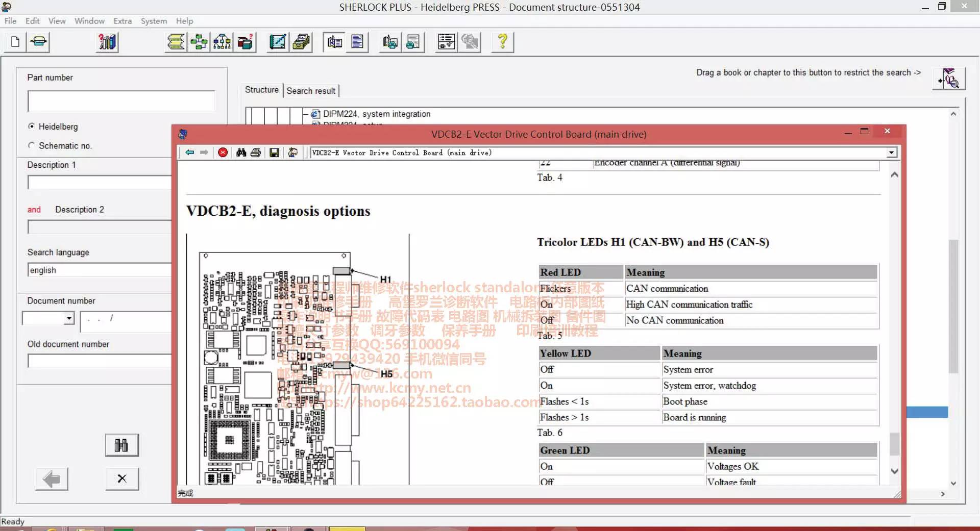Open the File menu
980x531 pixels.
[x=10, y=21]
